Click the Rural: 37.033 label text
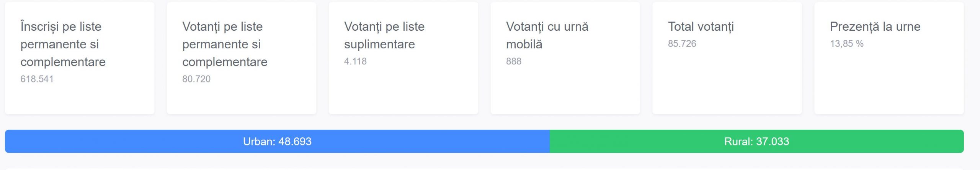Viewport: 980px width, 170px height. (x=756, y=141)
